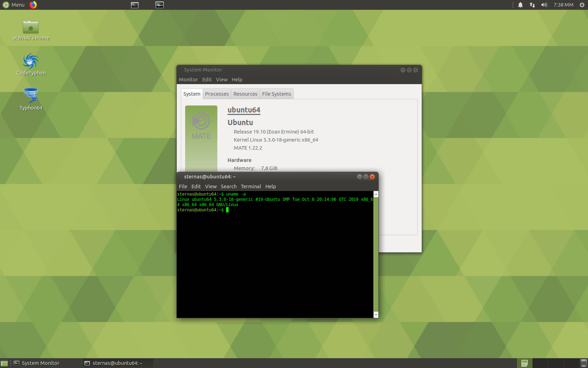Screen dimensions: 588x368
Task: Open Help menu in the terminal
Action: point(271,186)
